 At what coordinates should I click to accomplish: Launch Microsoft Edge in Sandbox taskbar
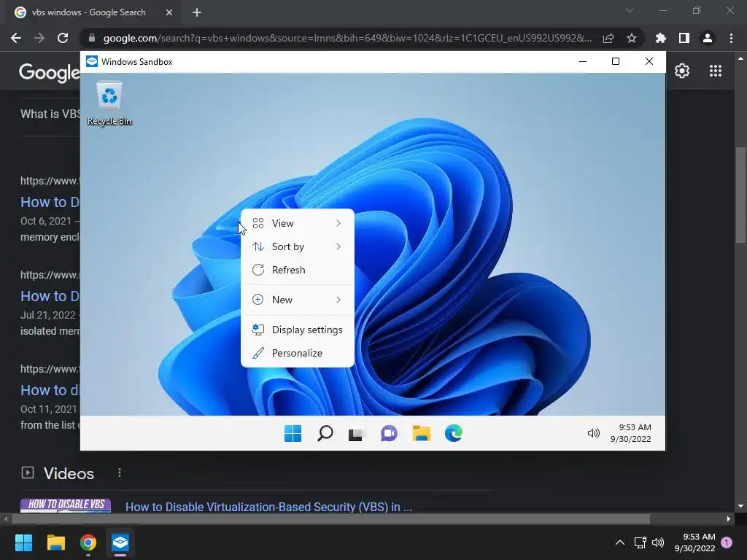pos(454,433)
